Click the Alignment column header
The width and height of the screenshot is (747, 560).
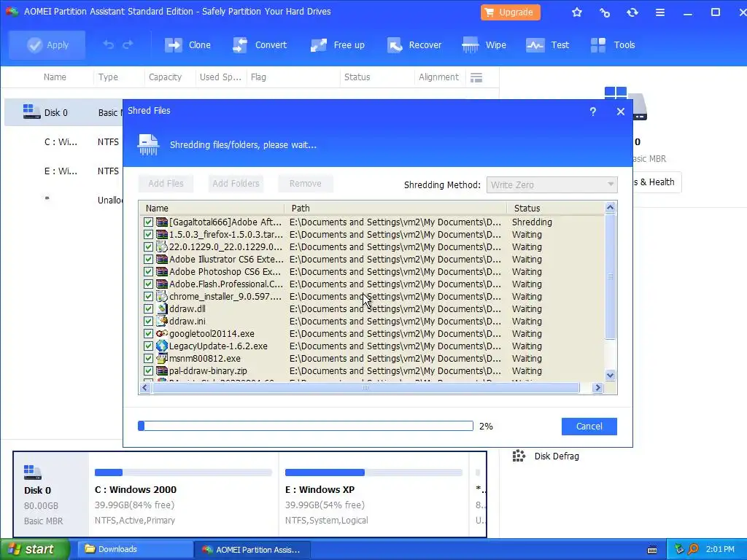pyautogui.click(x=438, y=77)
